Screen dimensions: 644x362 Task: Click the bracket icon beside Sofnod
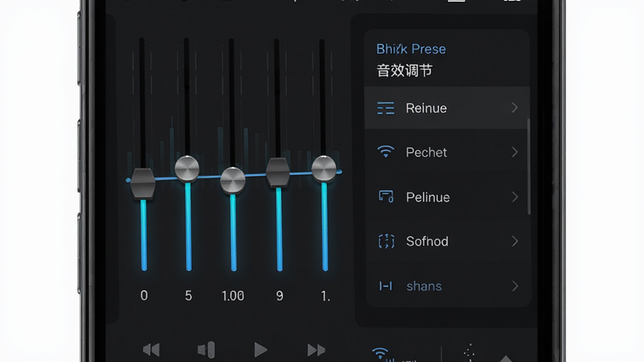click(386, 241)
